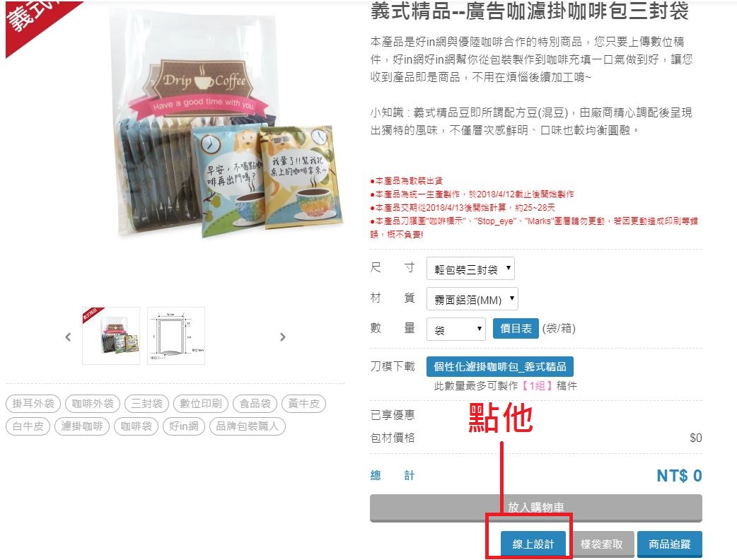Select the coffee bag product thumbnail

[x=111, y=335]
